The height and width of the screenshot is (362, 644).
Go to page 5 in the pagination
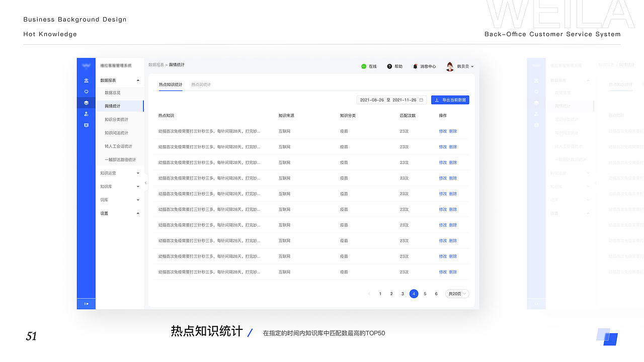pyautogui.click(x=425, y=294)
